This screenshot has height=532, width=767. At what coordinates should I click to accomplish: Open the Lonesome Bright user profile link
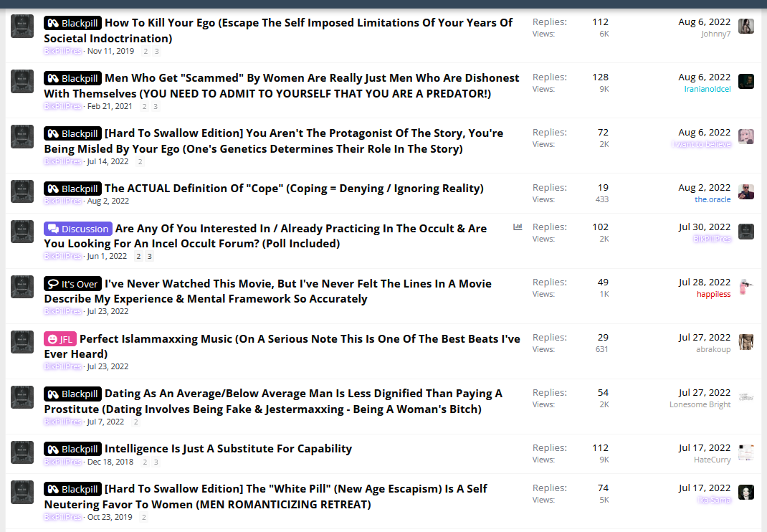click(700, 405)
